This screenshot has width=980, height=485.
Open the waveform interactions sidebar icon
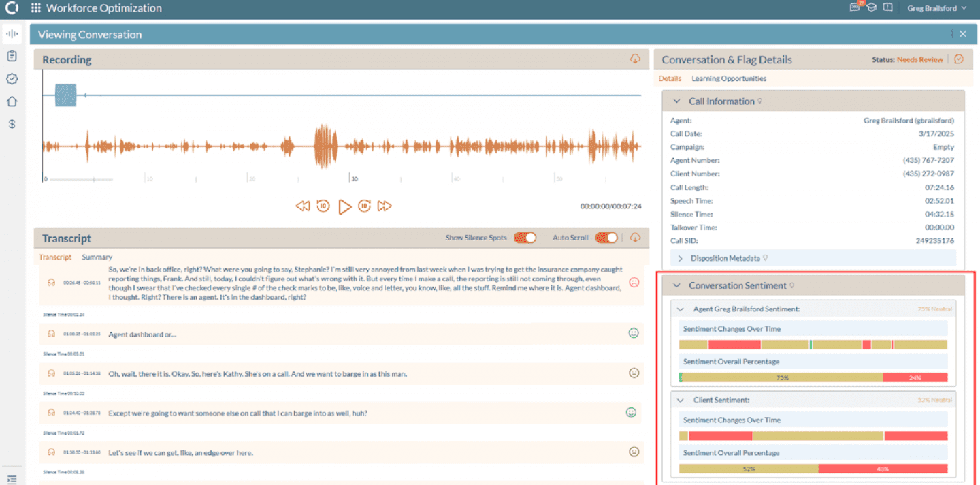point(12,33)
